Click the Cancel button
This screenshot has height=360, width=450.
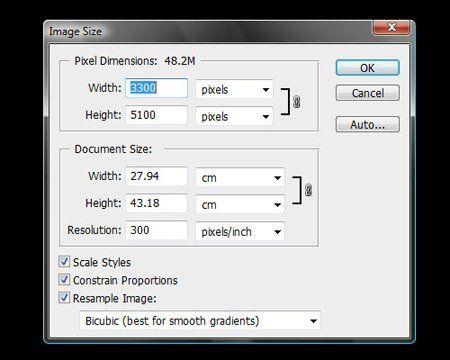pos(367,93)
